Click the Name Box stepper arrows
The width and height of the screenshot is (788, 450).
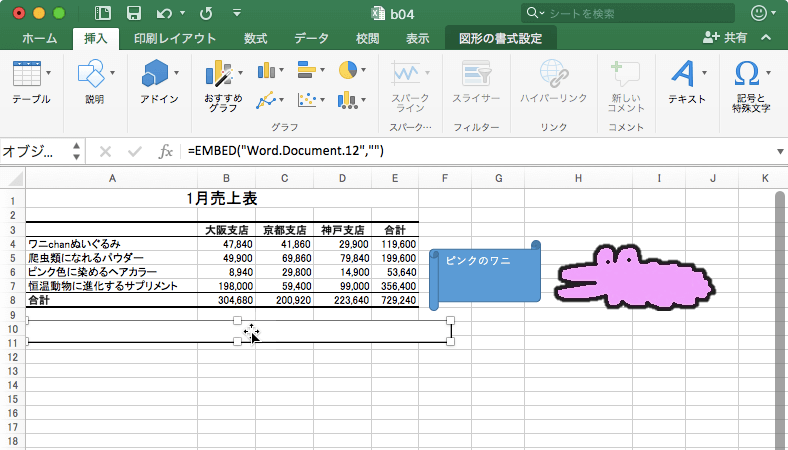(x=76, y=151)
